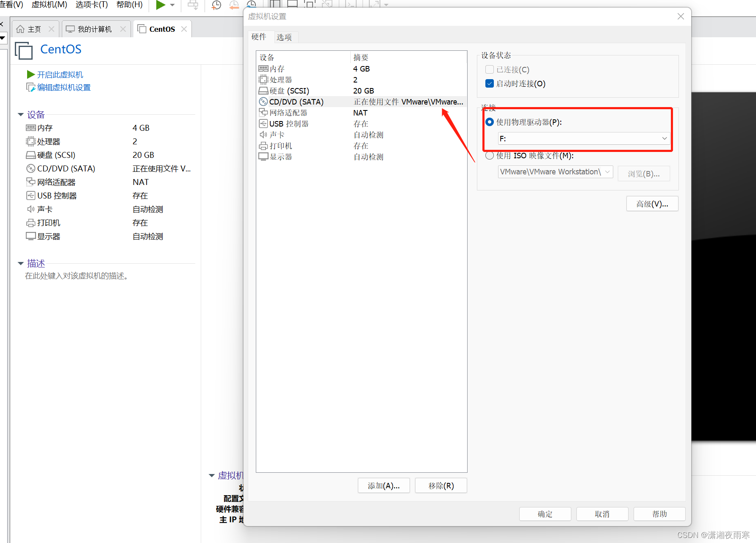Click the large CentOS VM icon beside title
Screen dimensions: 756x543
[x=24, y=50]
